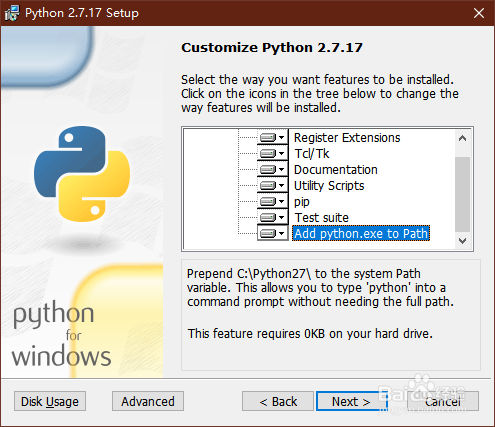Select the Tcl/Tk feature label
Image resolution: width=495 pixels, height=427 pixels.
tap(312, 154)
